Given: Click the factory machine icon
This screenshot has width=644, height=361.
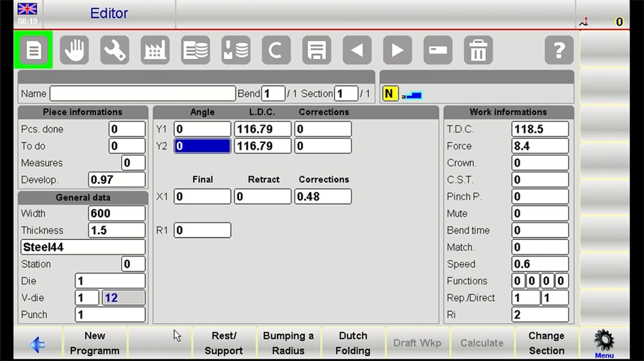Looking at the screenshot, I should [x=155, y=50].
